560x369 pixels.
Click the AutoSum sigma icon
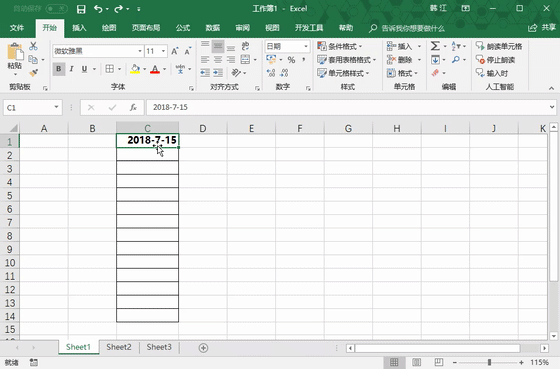[435, 46]
